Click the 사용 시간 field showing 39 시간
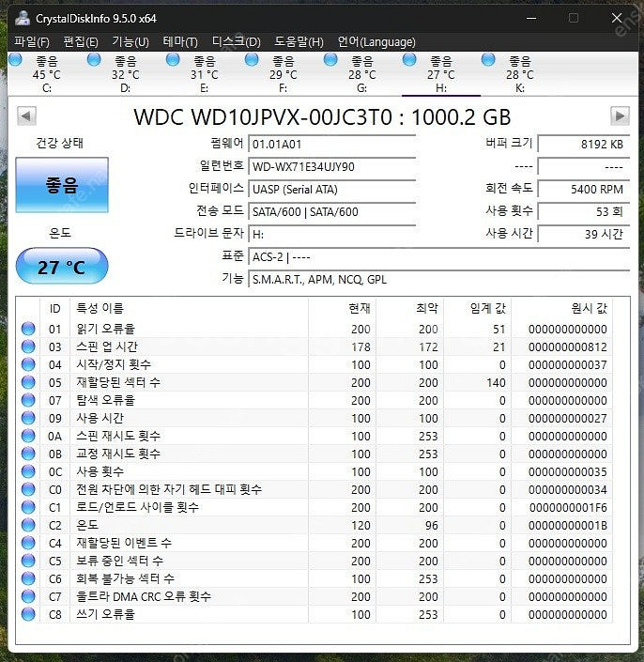Screen dimensions: 644x662 (x=584, y=234)
